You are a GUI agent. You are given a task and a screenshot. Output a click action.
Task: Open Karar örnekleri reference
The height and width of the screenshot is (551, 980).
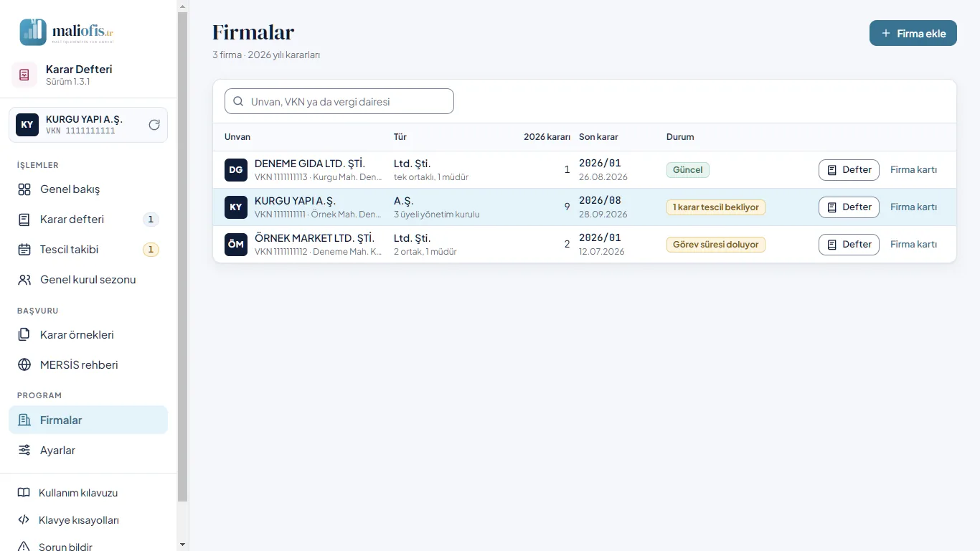[88, 335]
